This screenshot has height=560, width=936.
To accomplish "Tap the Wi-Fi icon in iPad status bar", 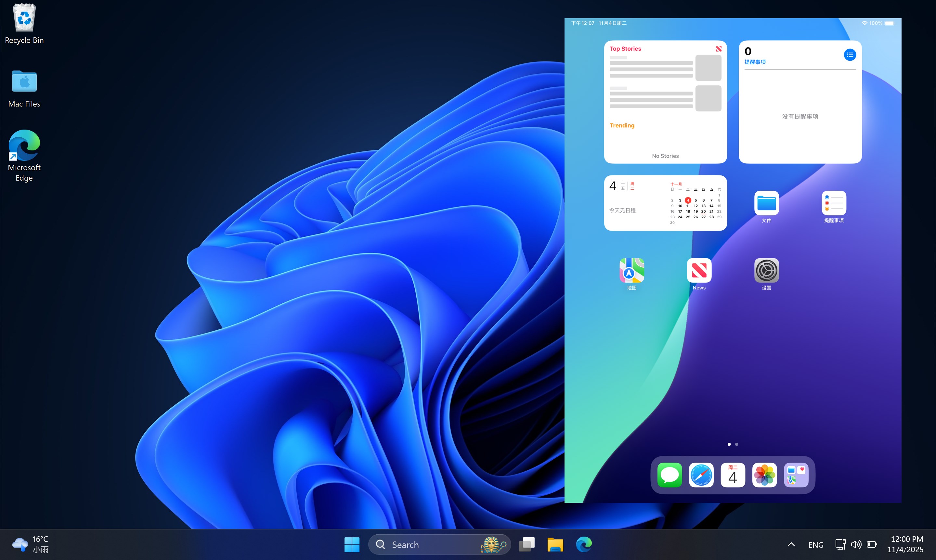I will pos(864,23).
